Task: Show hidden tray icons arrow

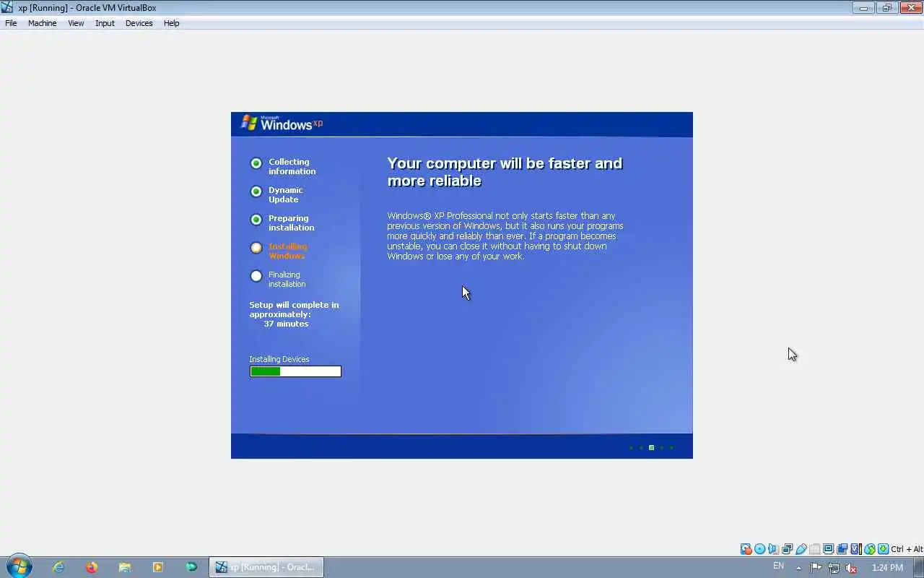Action: [798, 568]
